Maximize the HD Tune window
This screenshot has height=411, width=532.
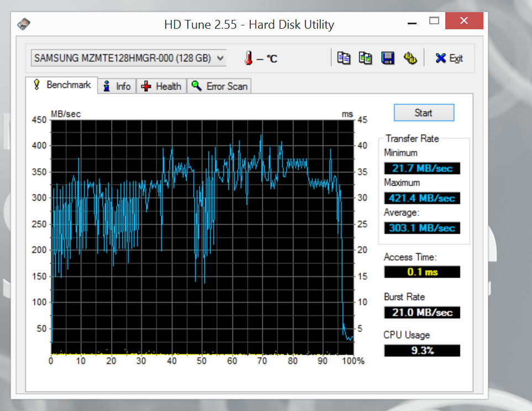(x=434, y=22)
